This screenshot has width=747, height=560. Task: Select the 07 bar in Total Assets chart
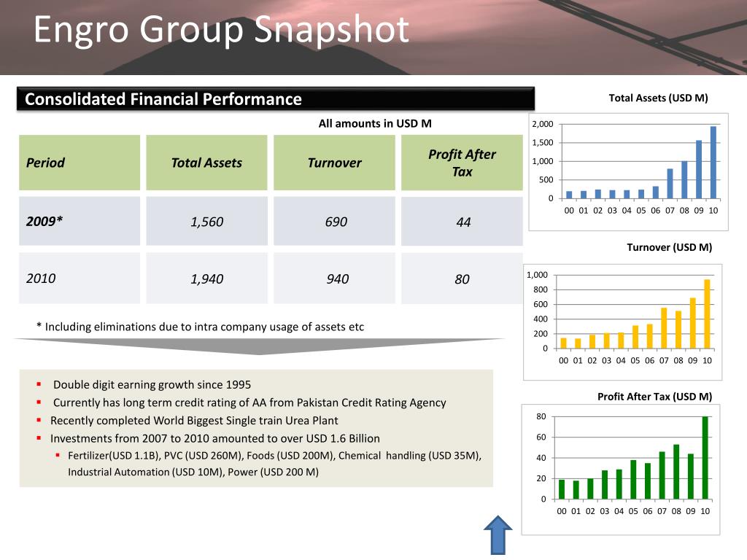pyautogui.click(x=670, y=183)
